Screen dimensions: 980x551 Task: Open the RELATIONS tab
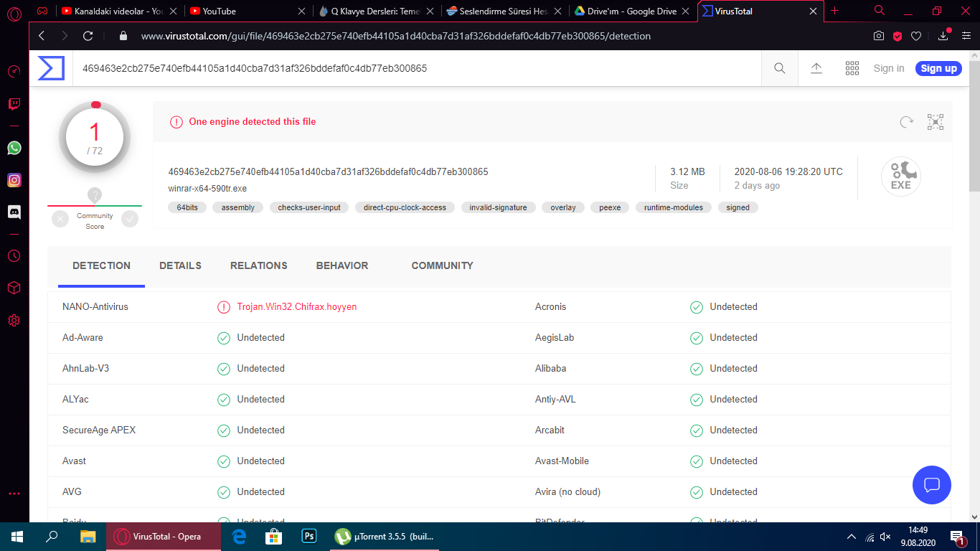coord(259,265)
